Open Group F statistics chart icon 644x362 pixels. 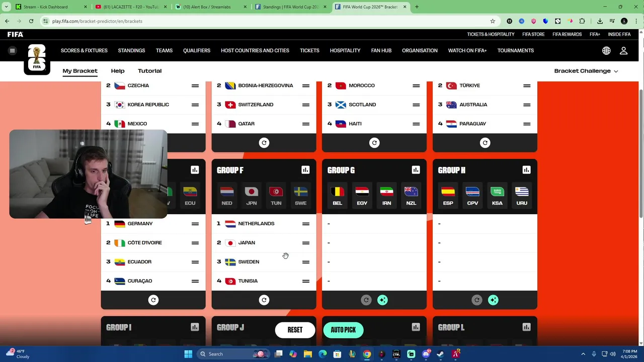pos(305,170)
